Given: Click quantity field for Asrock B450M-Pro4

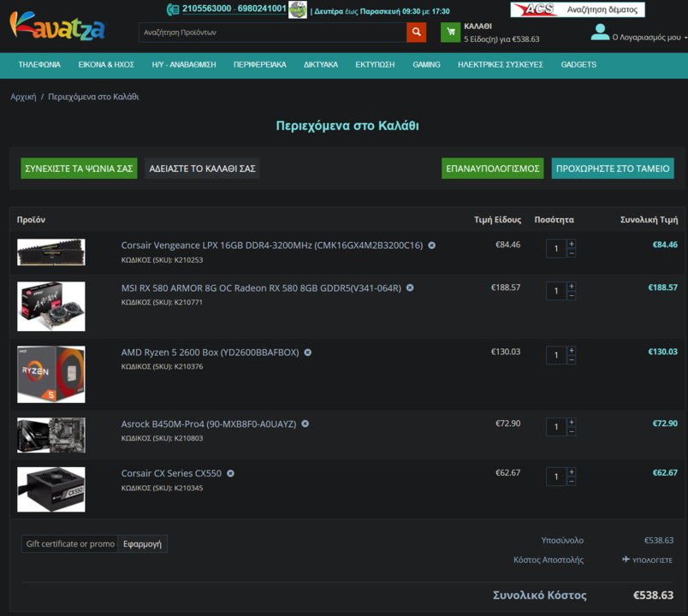Looking at the screenshot, I should [x=556, y=426].
